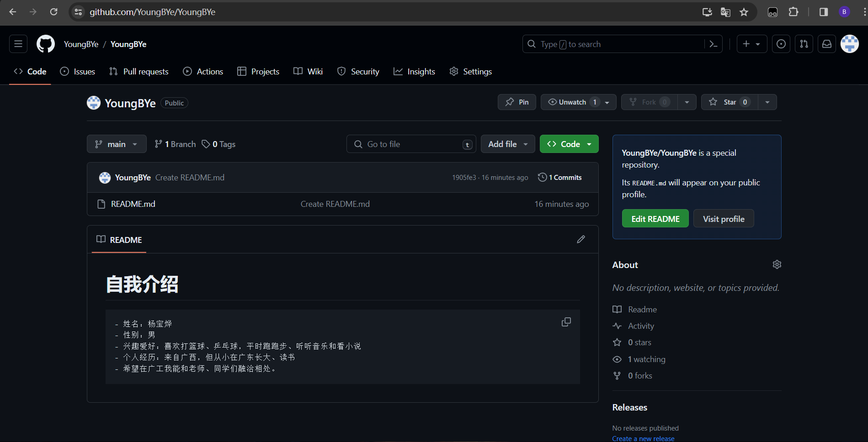Go to GitHub homepage via Octocat logo

tap(46, 44)
